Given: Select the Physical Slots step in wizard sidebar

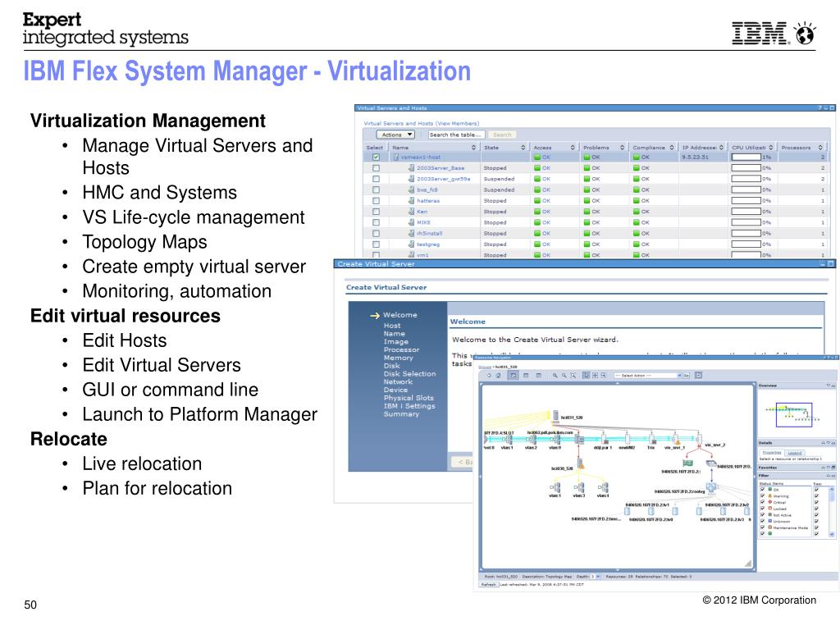Looking at the screenshot, I should coord(409,398).
